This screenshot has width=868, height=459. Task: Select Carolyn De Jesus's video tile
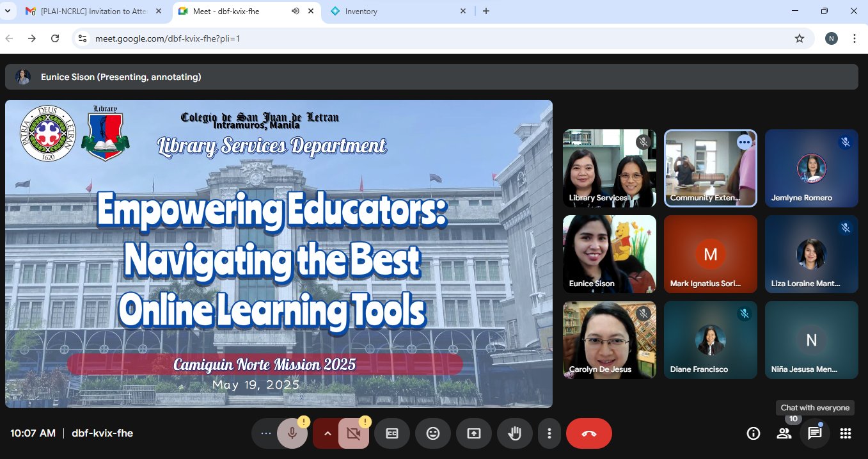(610, 340)
